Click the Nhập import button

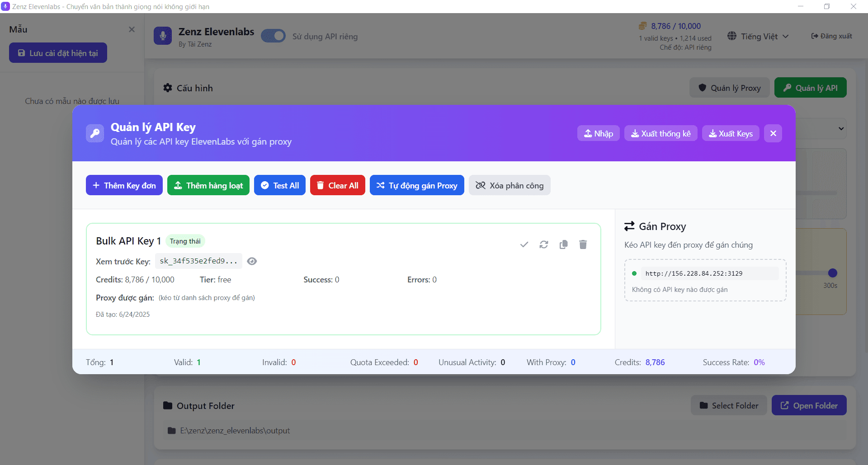(x=598, y=133)
